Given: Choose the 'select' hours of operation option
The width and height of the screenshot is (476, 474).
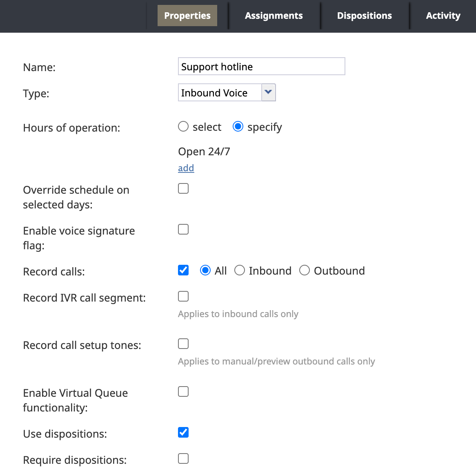Looking at the screenshot, I should (183, 127).
